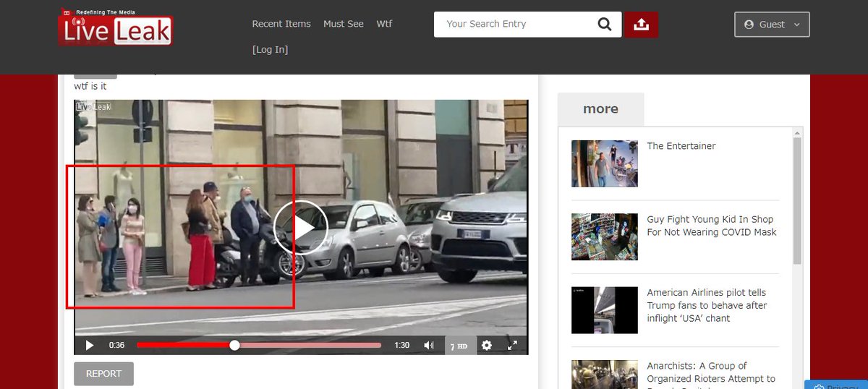Click the REPORT button

coord(103,374)
